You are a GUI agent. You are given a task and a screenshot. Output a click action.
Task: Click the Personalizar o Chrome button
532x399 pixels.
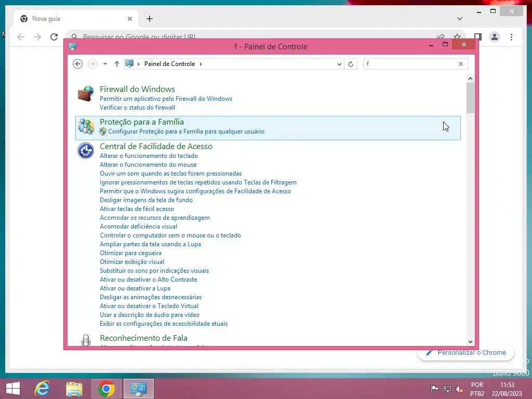[x=466, y=353]
